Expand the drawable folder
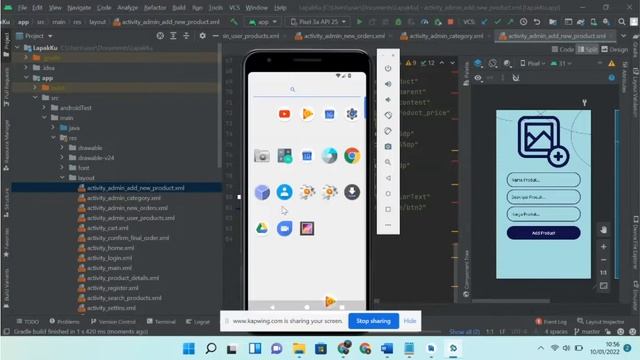The height and width of the screenshot is (360, 640). click(x=62, y=148)
